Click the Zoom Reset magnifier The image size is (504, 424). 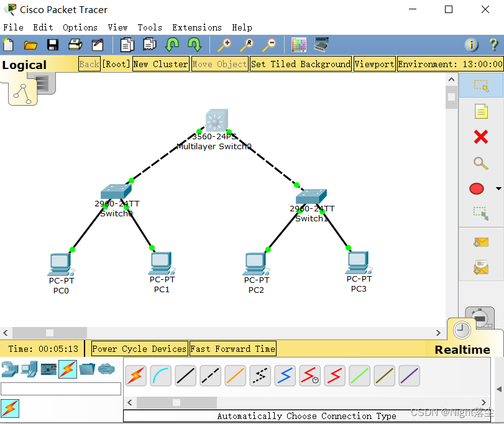pos(247,45)
